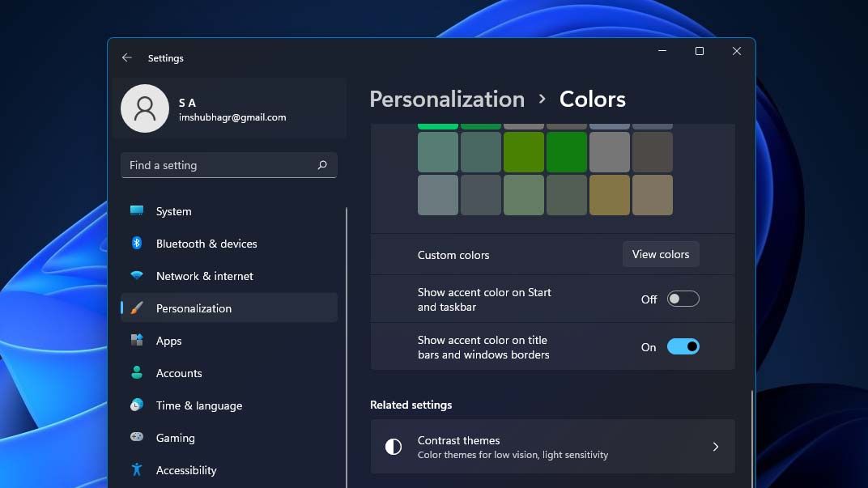
Task: Open Time & language settings
Action: point(198,405)
